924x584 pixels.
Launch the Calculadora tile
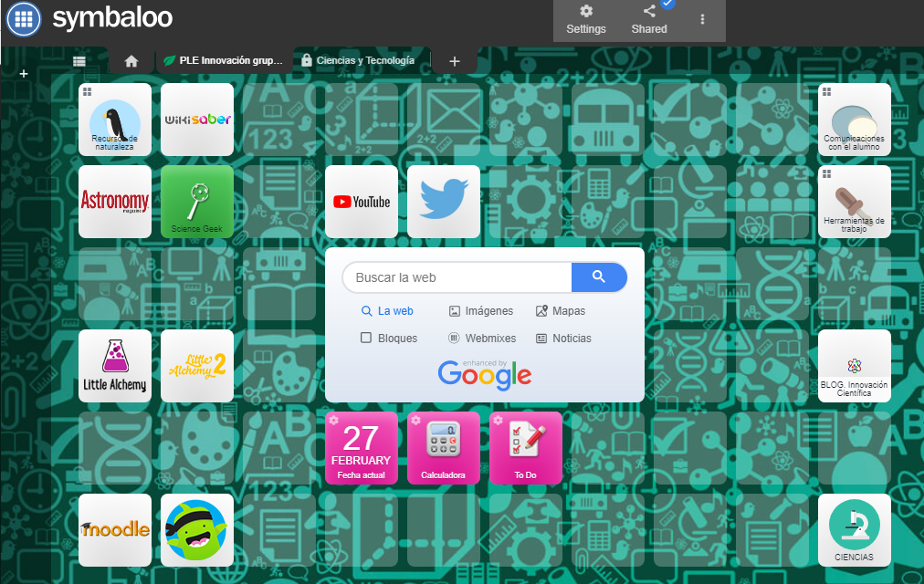443,447
